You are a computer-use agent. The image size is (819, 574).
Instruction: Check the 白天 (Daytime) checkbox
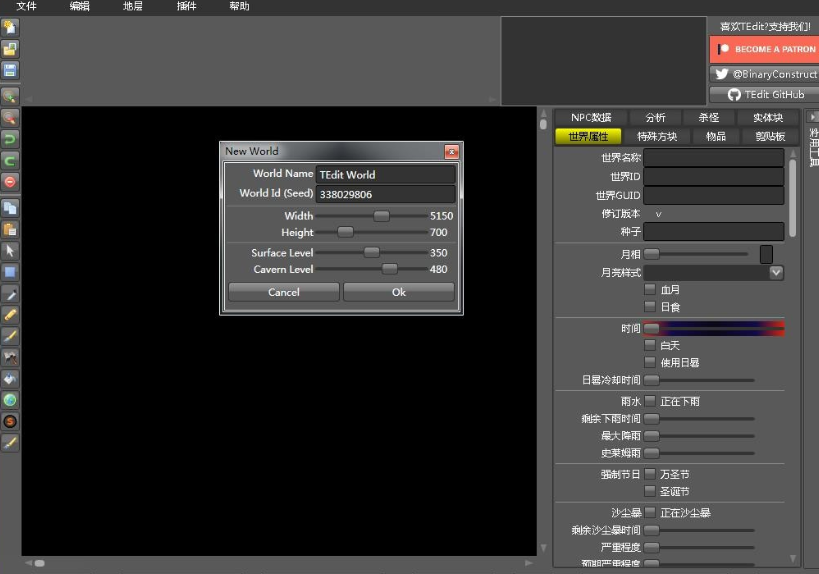pyautogui.click(x=650, y=345)
